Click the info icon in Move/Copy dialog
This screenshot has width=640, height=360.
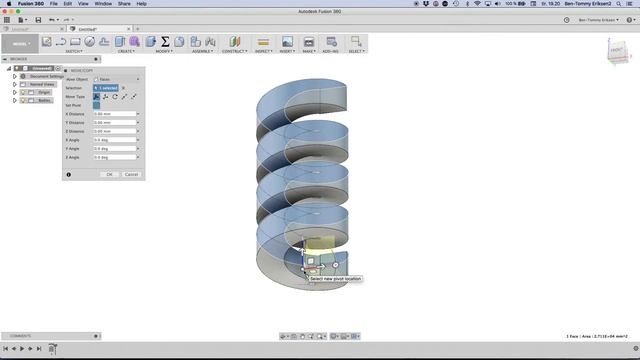point(69,175)
